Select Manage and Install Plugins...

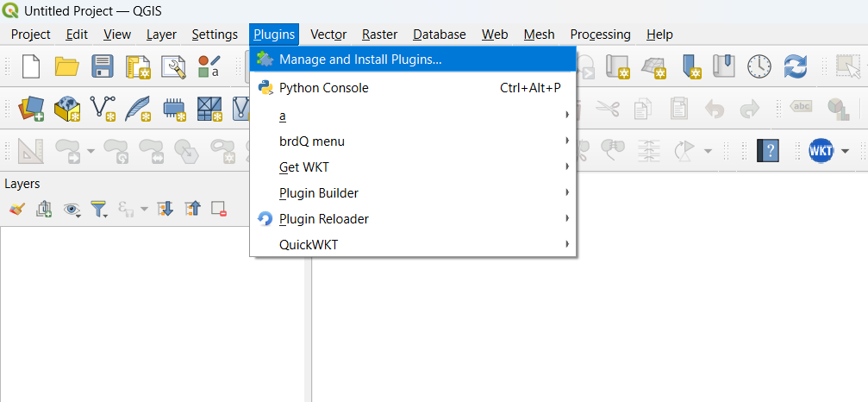413,60
